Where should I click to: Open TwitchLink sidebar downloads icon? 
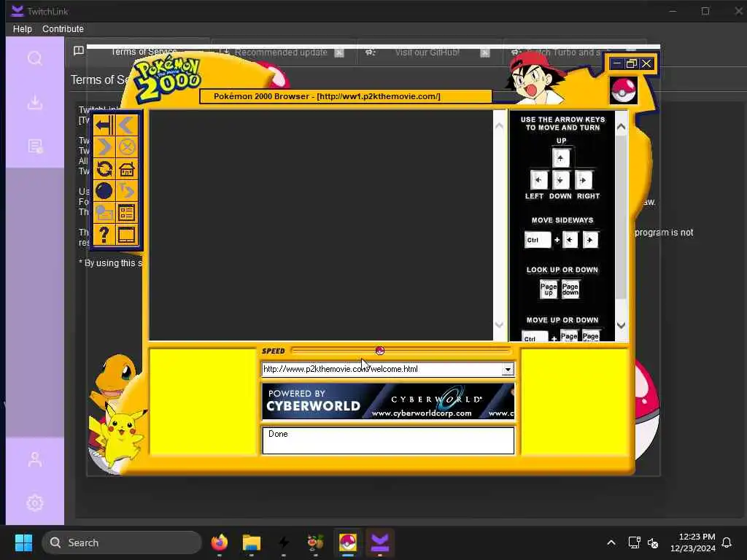click(x=35, y=102)
